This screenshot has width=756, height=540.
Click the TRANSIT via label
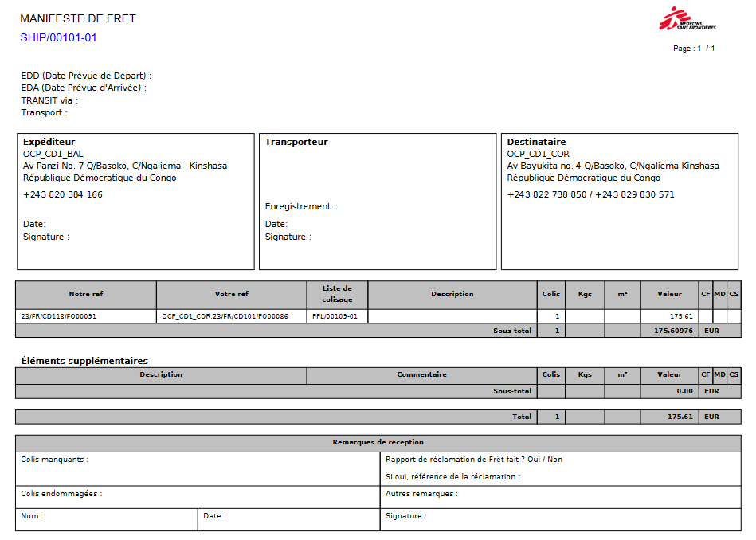point(49,100)
